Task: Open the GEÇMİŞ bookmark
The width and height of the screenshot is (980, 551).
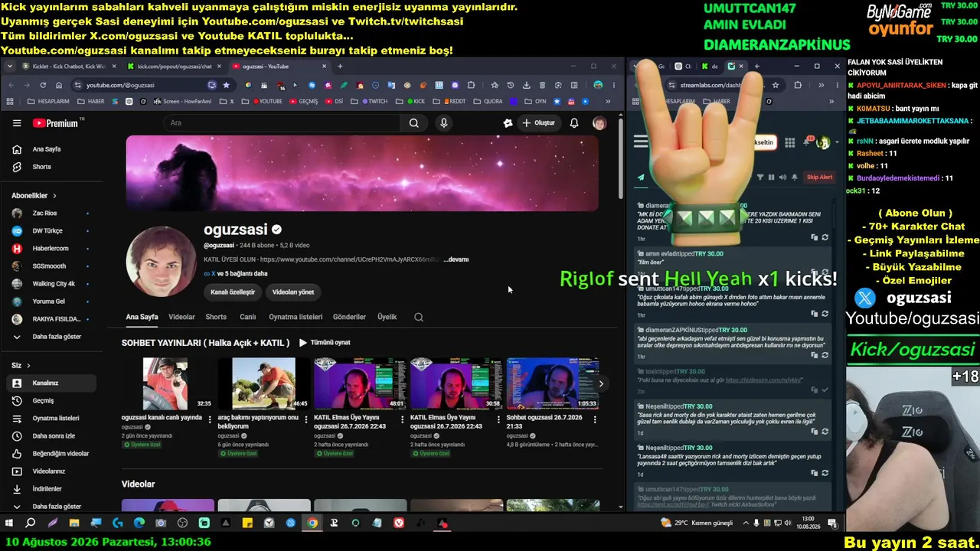Action: 303,101
